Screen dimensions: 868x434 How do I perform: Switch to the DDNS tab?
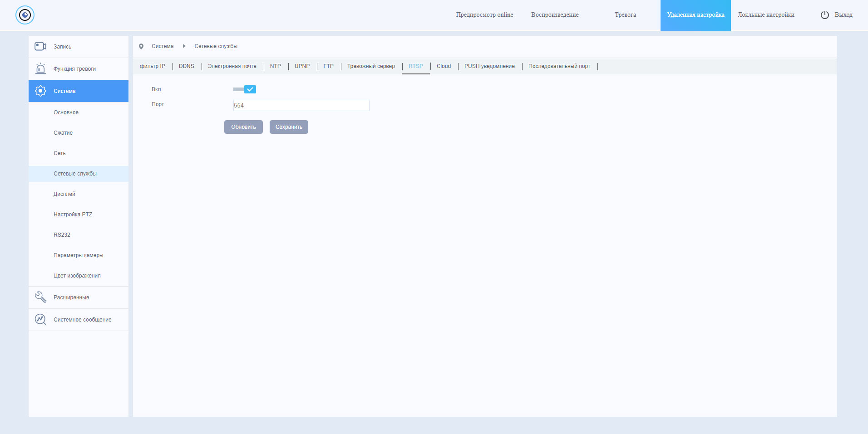[x=187, y=66]
